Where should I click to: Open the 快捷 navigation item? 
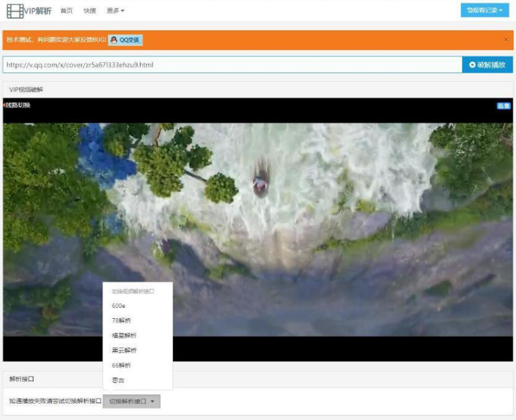(x=89, y=11)
